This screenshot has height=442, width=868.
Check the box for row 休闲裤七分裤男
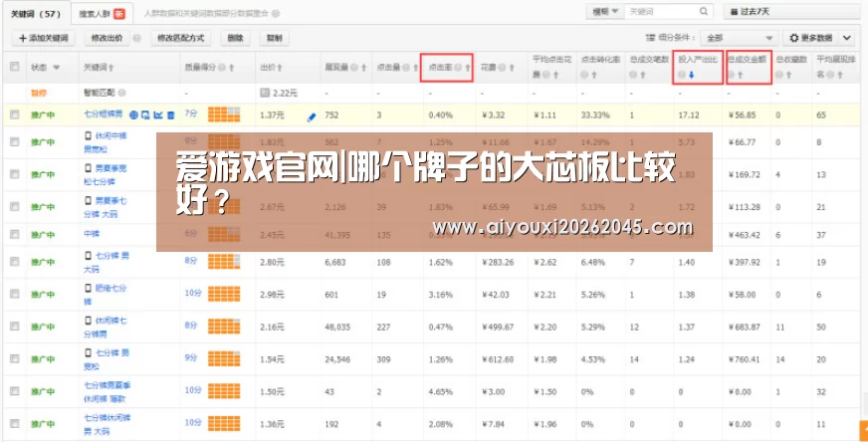(14, 327)
